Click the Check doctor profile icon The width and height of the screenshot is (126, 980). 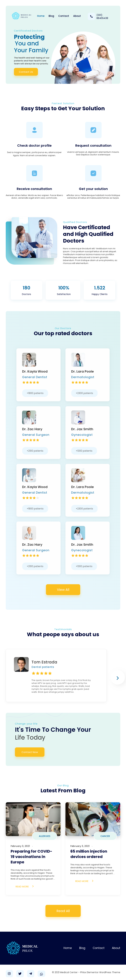[34, 130]
